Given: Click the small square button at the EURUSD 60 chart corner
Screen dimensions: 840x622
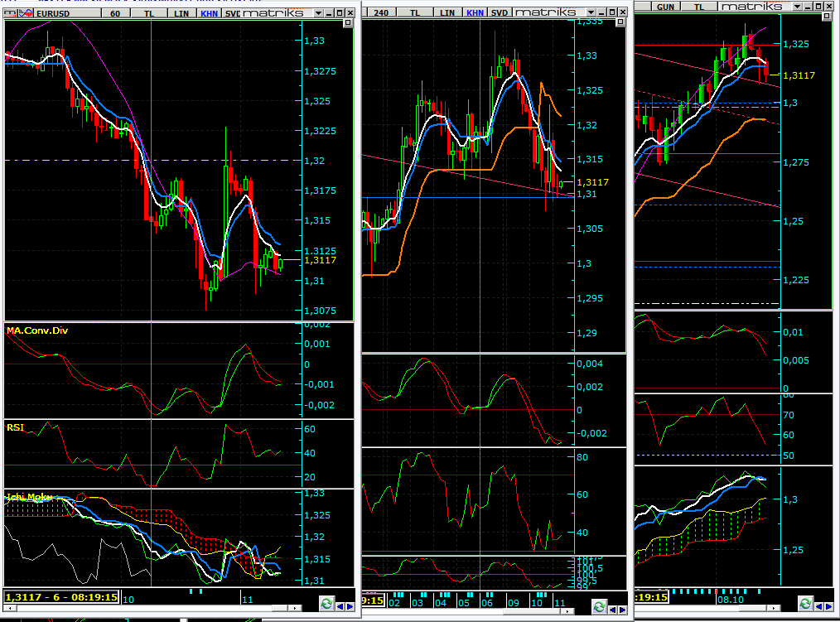Looking at the screenshot, I should [x=348, y=23].
